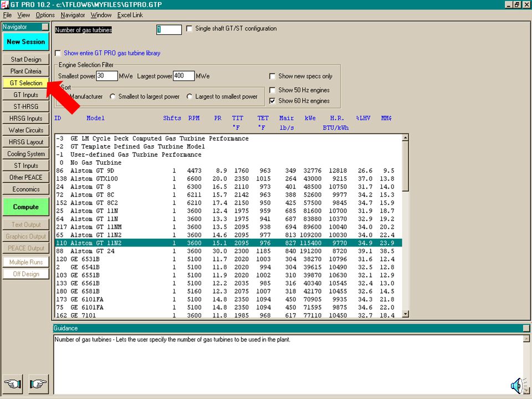Open the Navigator menu
This screenshot has height=399, width=532.
73,15
